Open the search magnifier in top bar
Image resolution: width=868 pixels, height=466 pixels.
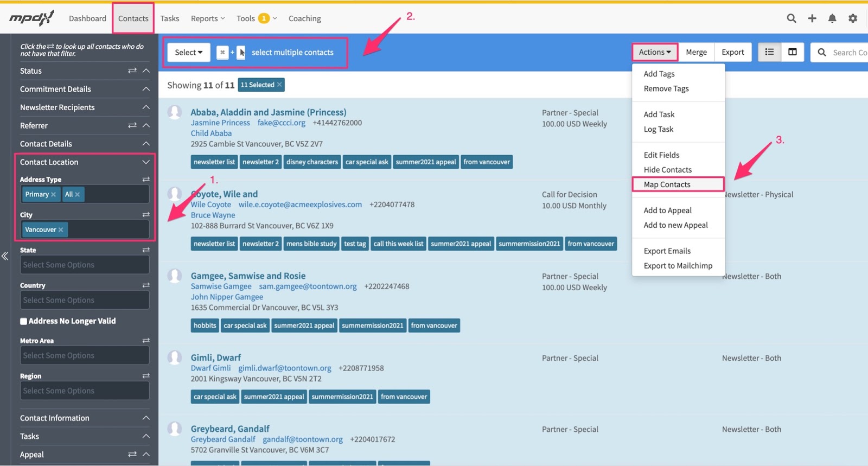(x=792, y=18)
